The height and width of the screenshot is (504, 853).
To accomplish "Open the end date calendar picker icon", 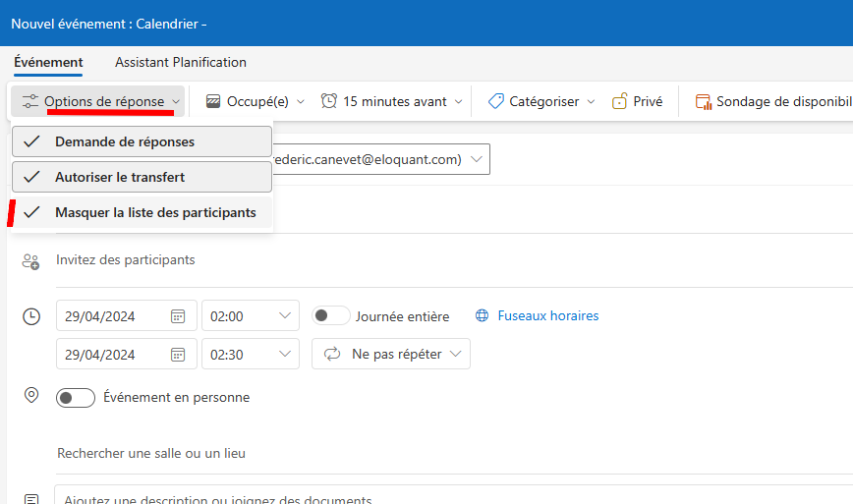I will pos(178,355).
